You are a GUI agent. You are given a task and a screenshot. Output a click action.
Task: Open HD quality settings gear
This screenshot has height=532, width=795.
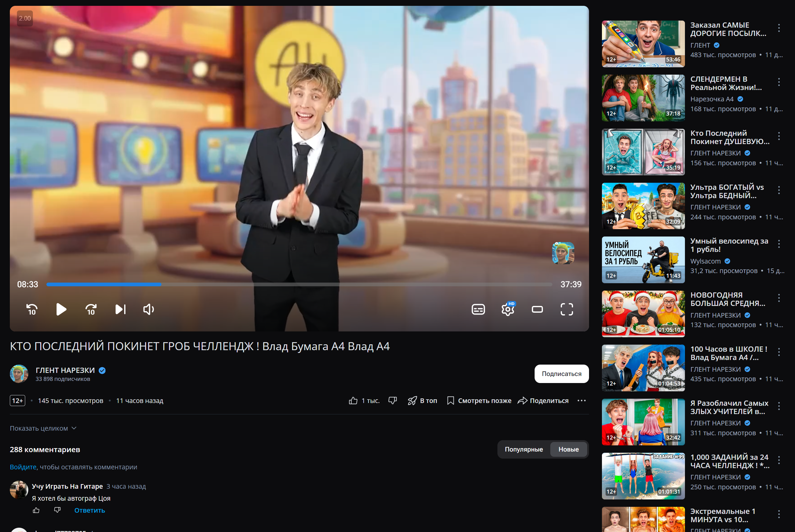tap(508, 309)
